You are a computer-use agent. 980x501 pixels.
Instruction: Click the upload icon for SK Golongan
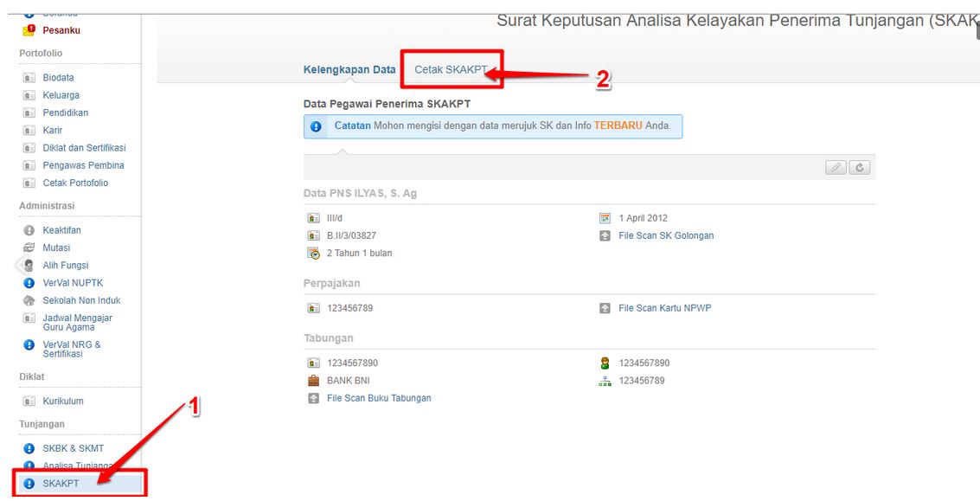(x=605, y=235)
